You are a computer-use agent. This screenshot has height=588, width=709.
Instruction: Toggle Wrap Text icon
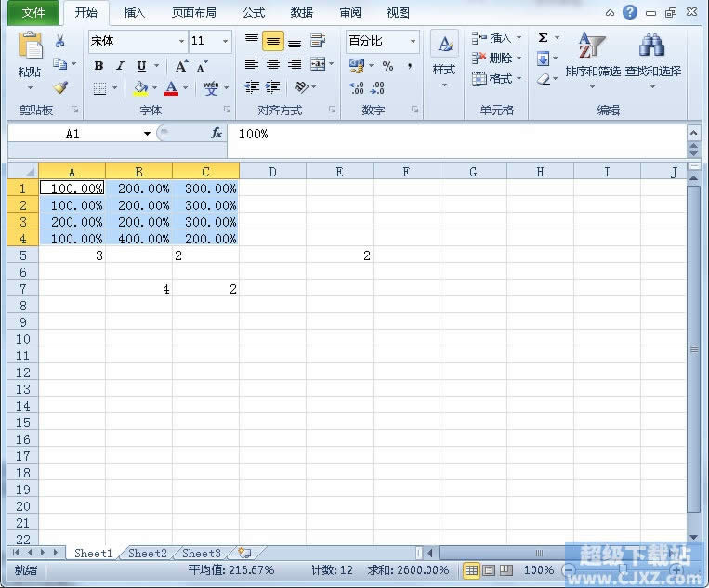pos(318,41)
